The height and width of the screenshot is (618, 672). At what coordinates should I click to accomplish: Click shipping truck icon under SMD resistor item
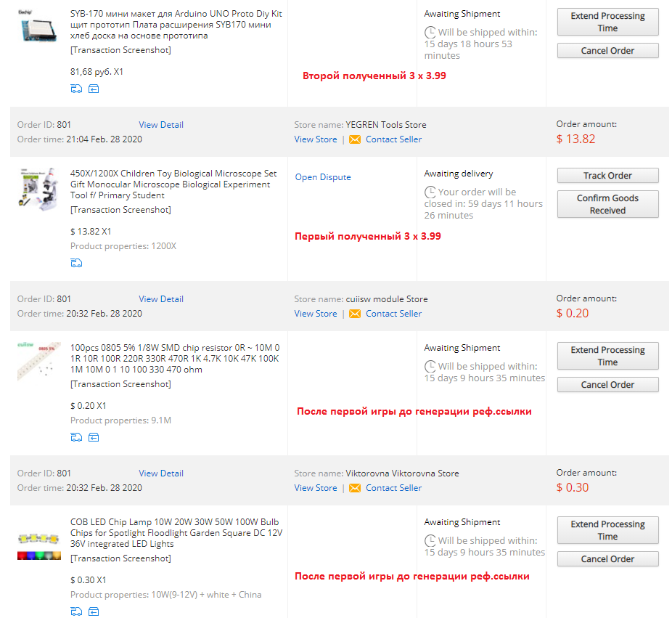click(x=76, y=437)
